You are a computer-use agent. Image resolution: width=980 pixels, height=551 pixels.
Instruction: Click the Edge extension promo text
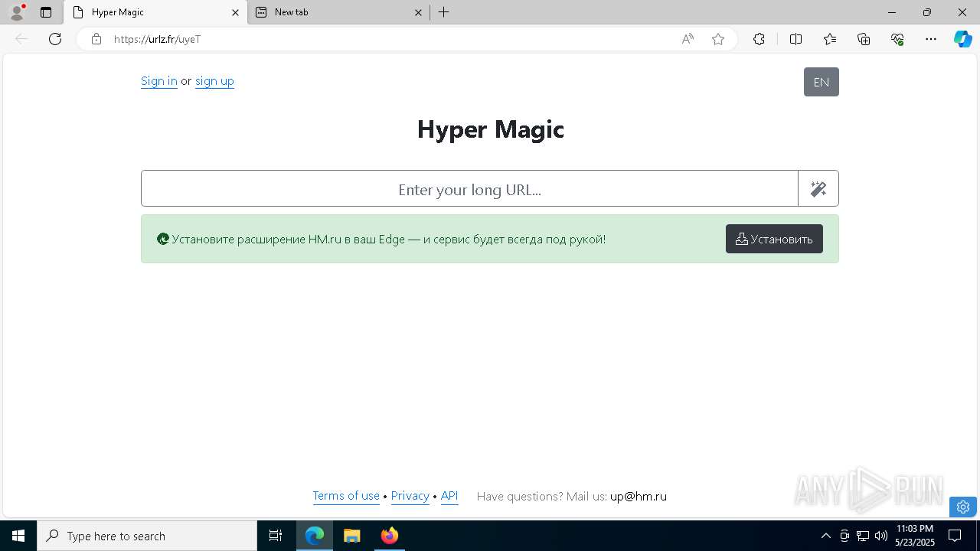[x=389, y=239]
